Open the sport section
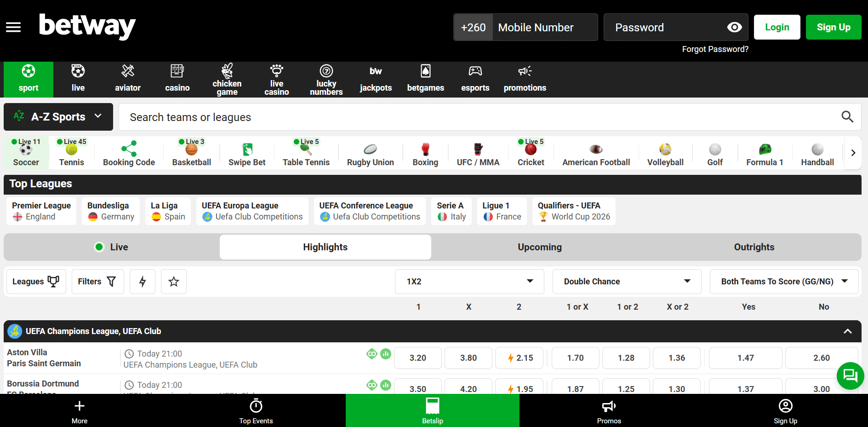 (x=29, y=79)
